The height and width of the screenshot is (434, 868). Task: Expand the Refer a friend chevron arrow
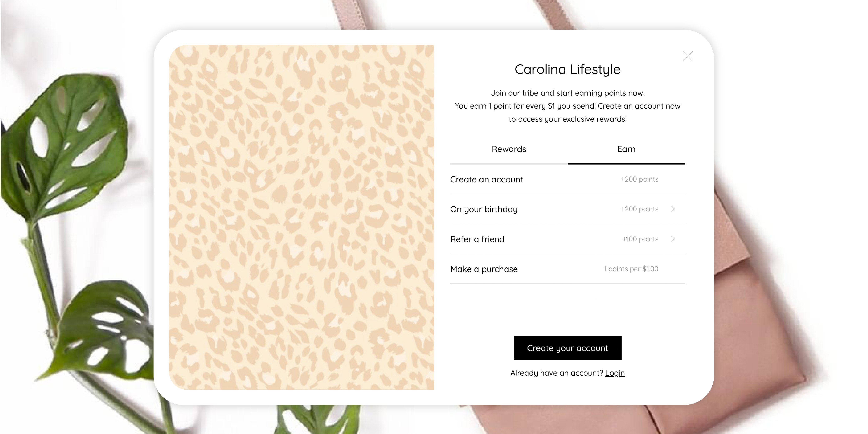(673, 239)
